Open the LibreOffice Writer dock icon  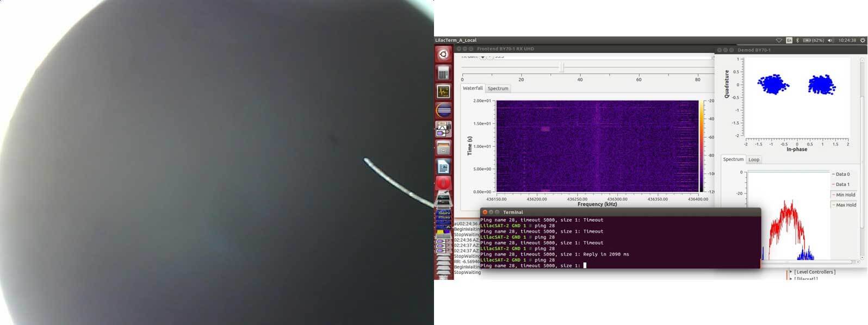click(x=443, y=167)
